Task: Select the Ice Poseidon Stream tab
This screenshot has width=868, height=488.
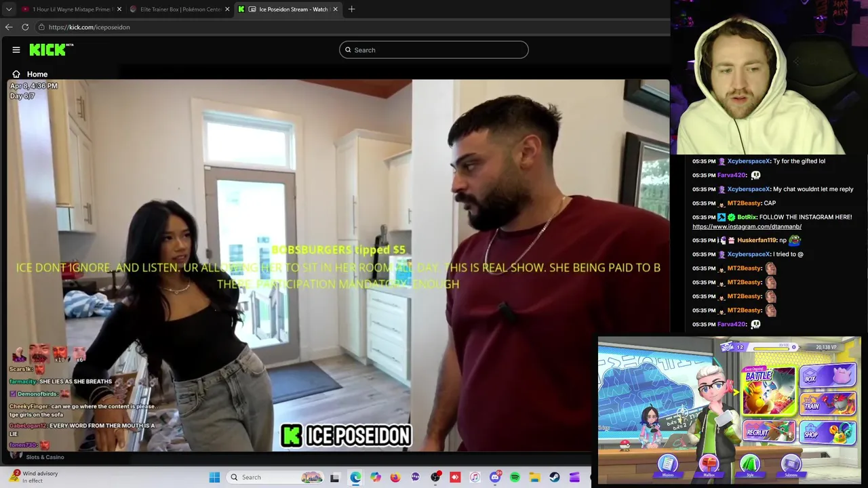Action: 288,9
